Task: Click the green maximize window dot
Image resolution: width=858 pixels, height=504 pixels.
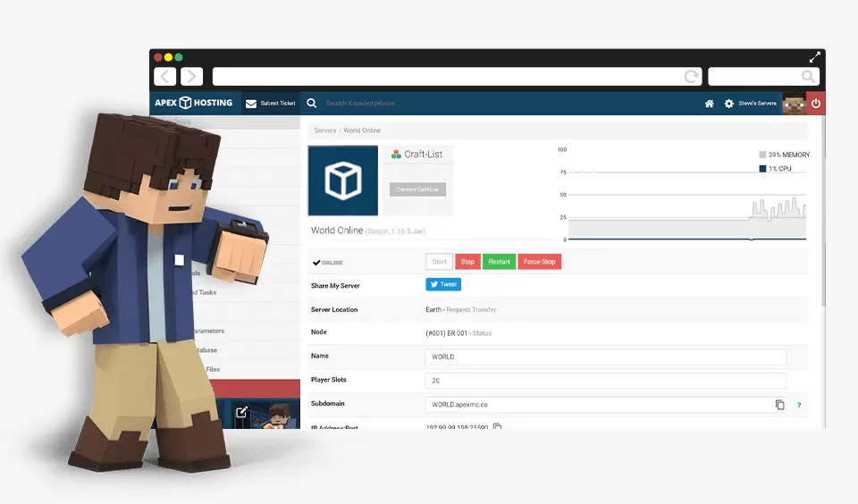Action: (179, 57)
